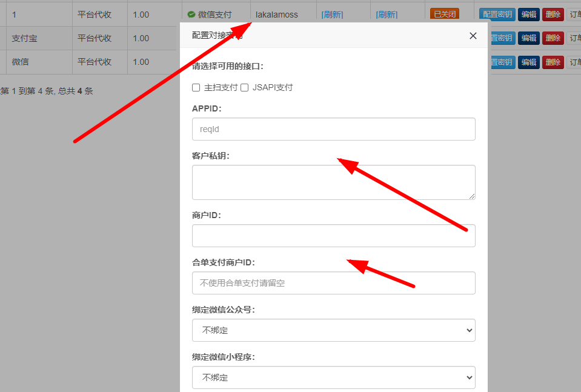Close the 配置对接密钥 dialog with X

coord(473,36)
